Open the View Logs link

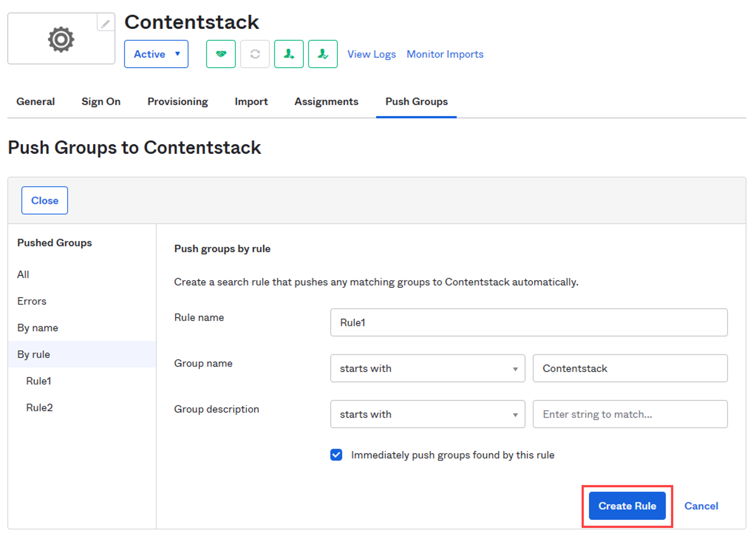pos(372,54)
